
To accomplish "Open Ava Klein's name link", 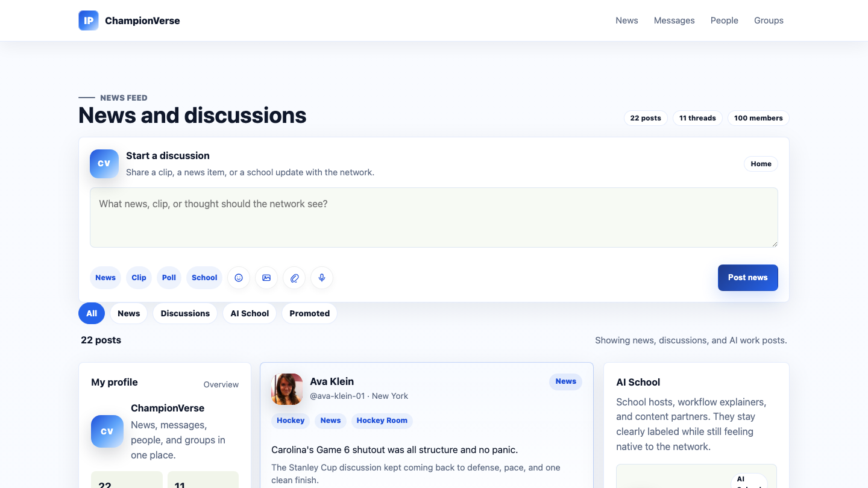I will pyautogui.click(x=332, y=381).
